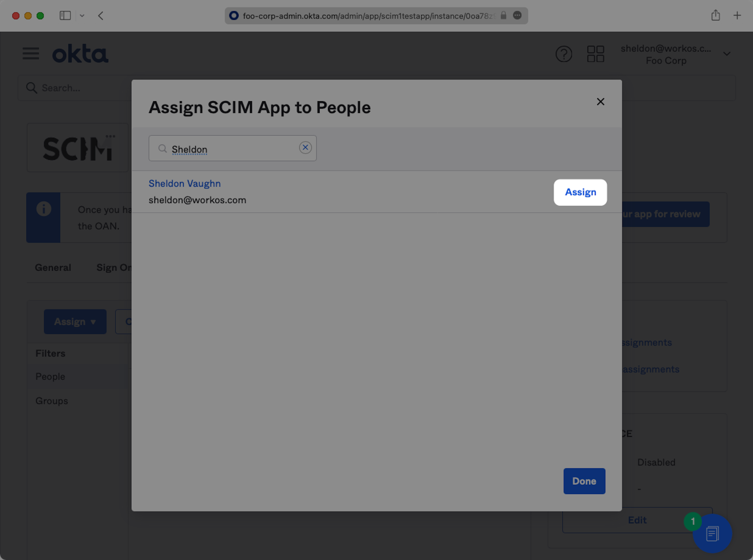The image size is (753, 560).
Task: Click the modal search magnifier icon
Action: coord(162,149)
